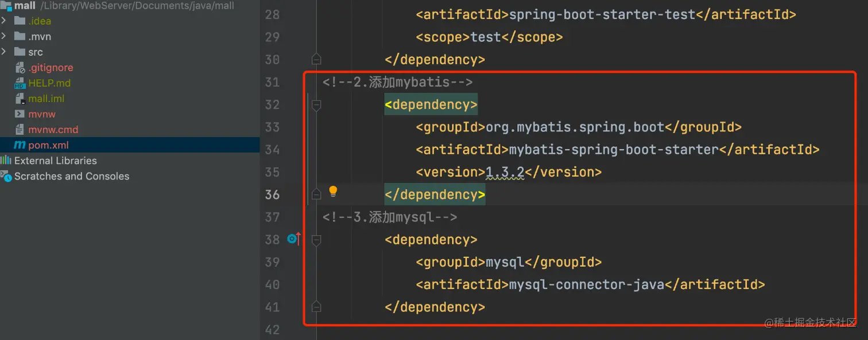
Task: Click org.mybatis.spring.boot groupId text
Action: tap(575, 127)
